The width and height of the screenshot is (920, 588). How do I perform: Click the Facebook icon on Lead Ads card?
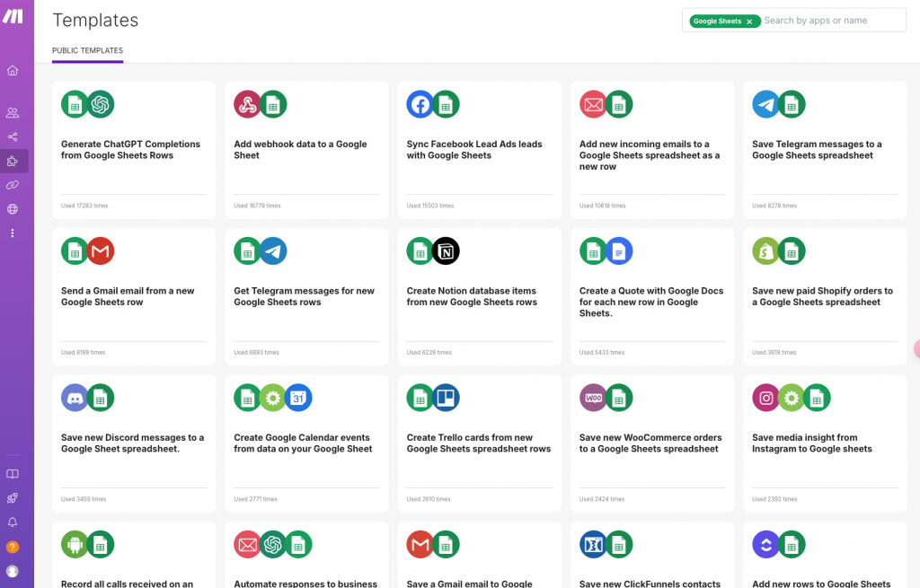click(x=420, y=104)
